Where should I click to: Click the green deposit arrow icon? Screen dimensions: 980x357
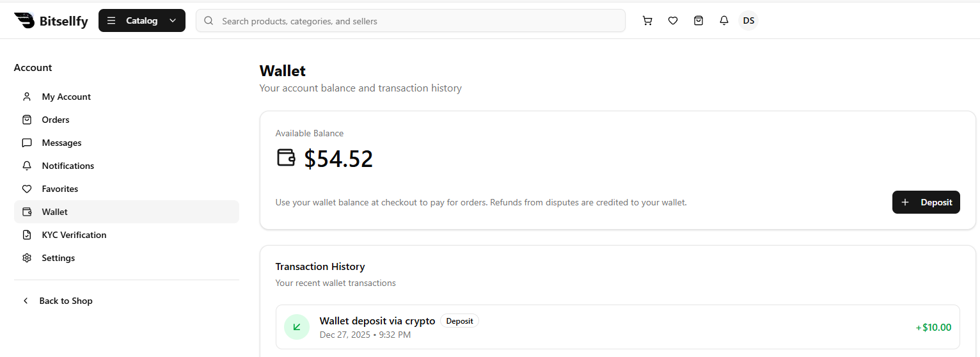coord(297,327)
